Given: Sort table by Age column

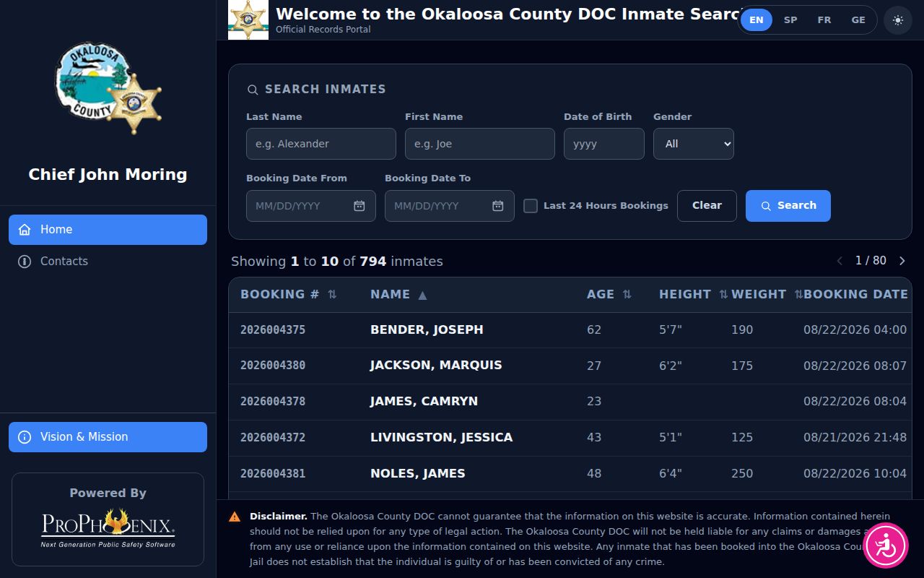Looking at the screenshot, I should pos(609,294).
